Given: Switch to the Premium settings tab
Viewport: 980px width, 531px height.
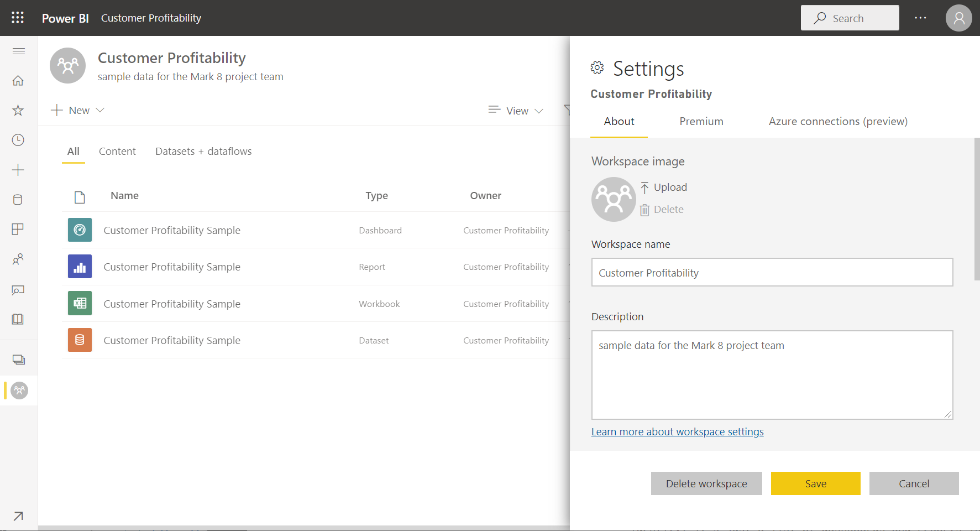Looking at the screenshot, I should click(701, 121).
